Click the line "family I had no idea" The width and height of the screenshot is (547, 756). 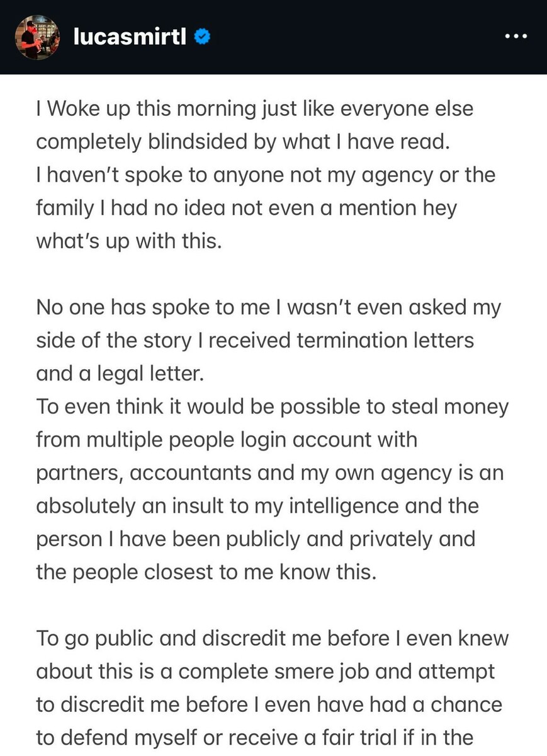[245, 207]
